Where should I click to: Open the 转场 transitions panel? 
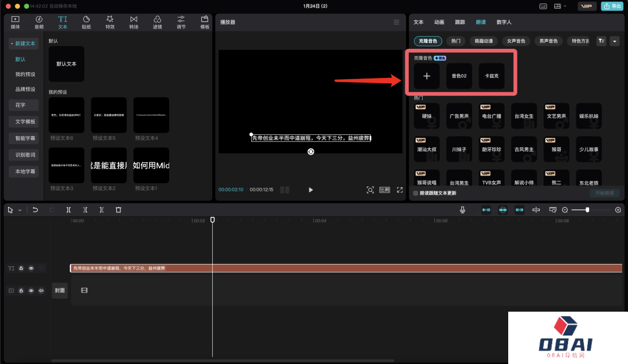point(134,22)
